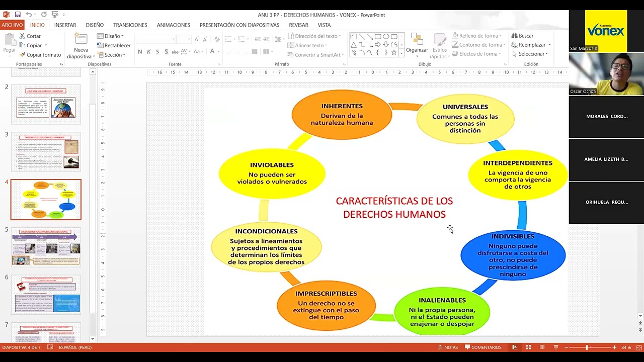Toggle italic (K) formatting
This screenshot has height=362, width=644.
(x=148, y=51)
